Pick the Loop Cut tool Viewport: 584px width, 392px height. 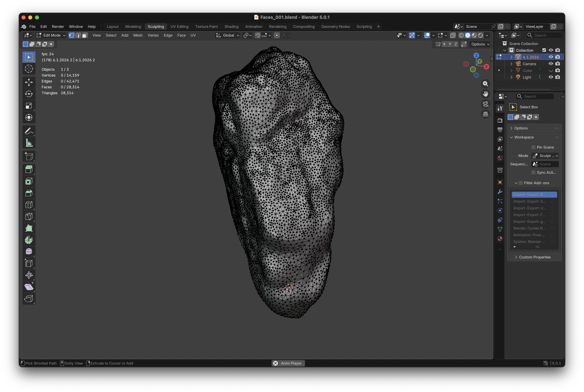[x=29, y=205]
